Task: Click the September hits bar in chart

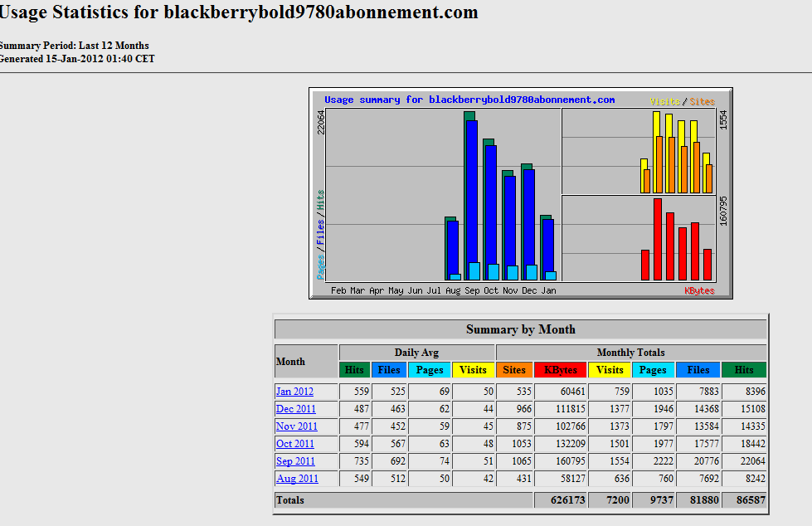Action: click(469, 116)
